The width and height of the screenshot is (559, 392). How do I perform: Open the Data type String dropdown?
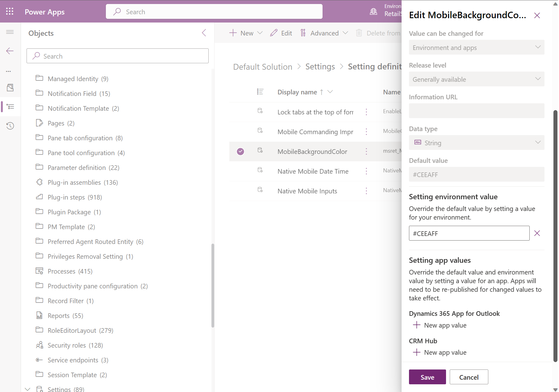coord(477,142)
